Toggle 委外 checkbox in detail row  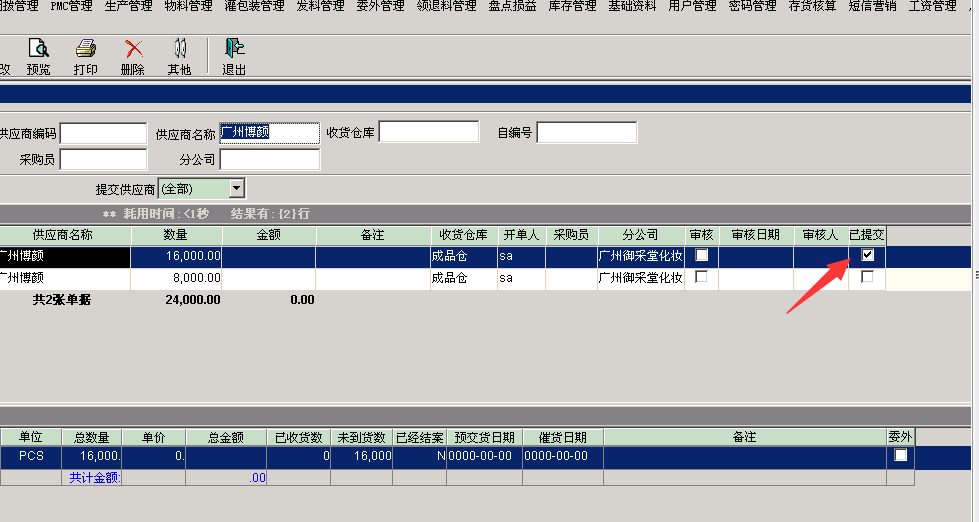(x=900, y=455)
